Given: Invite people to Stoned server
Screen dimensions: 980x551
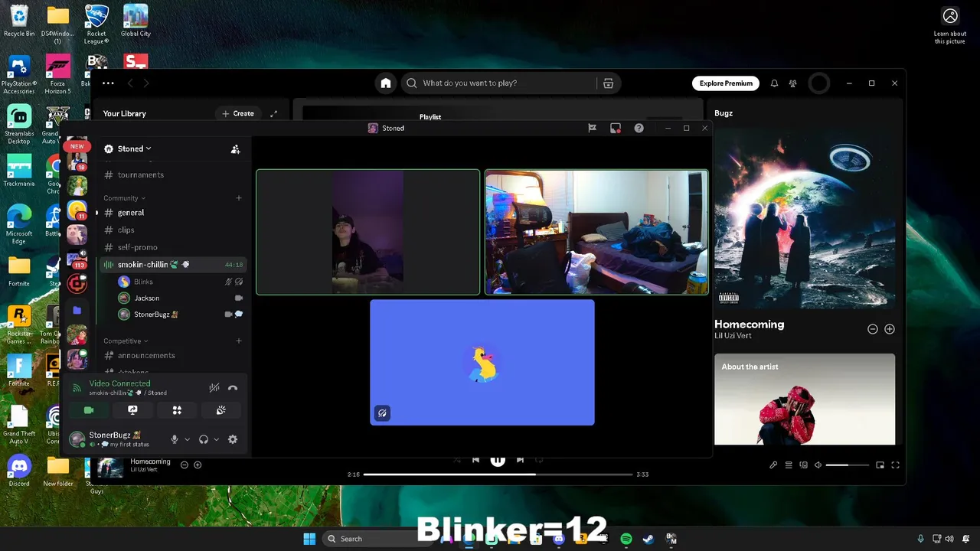Looking at the screenshot, I should [x=236, y=149].
